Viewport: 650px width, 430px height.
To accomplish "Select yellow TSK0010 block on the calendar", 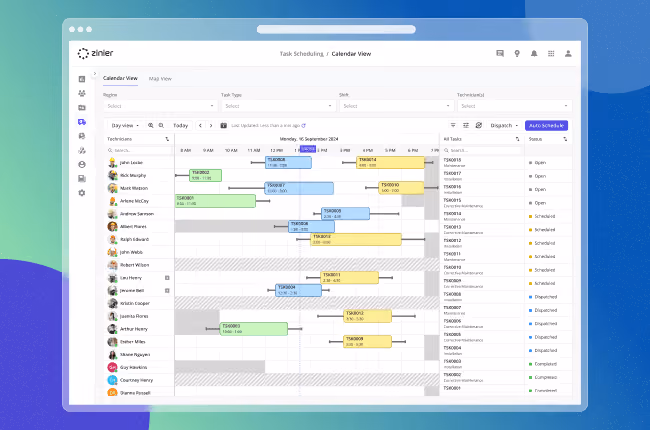I will 401,188.
